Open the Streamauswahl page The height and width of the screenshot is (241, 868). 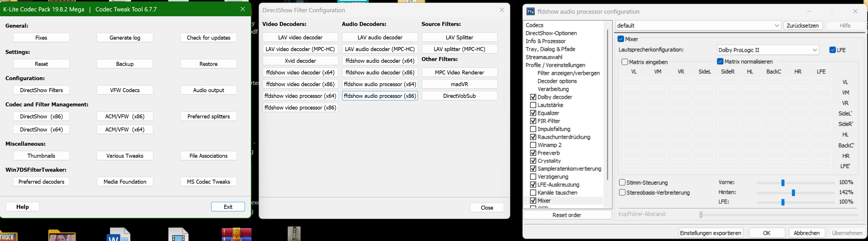[x=544, y=57]
